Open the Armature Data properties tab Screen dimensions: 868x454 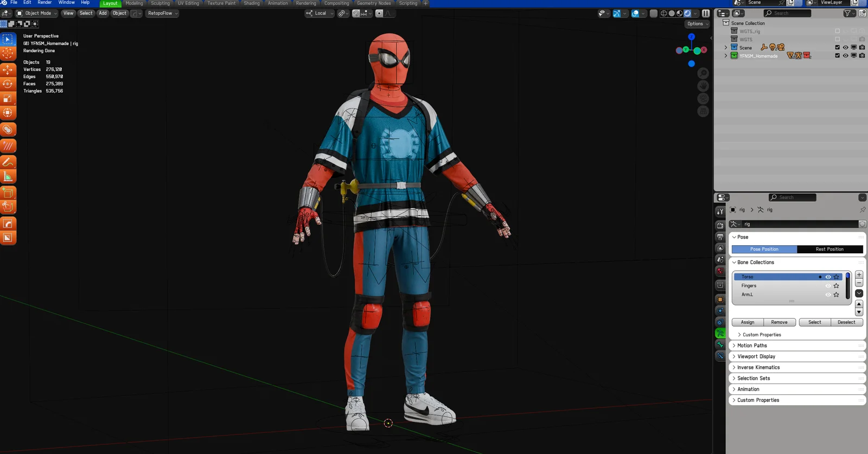coord(720,333)
